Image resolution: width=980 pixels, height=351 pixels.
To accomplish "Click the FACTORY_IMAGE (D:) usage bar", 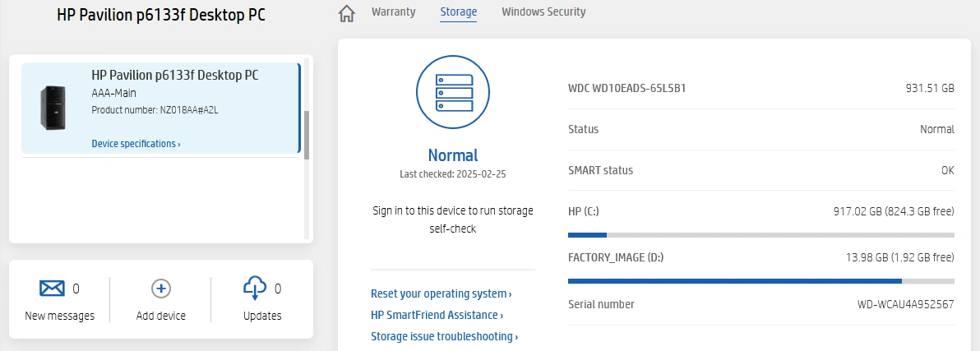I will point(760,281).
